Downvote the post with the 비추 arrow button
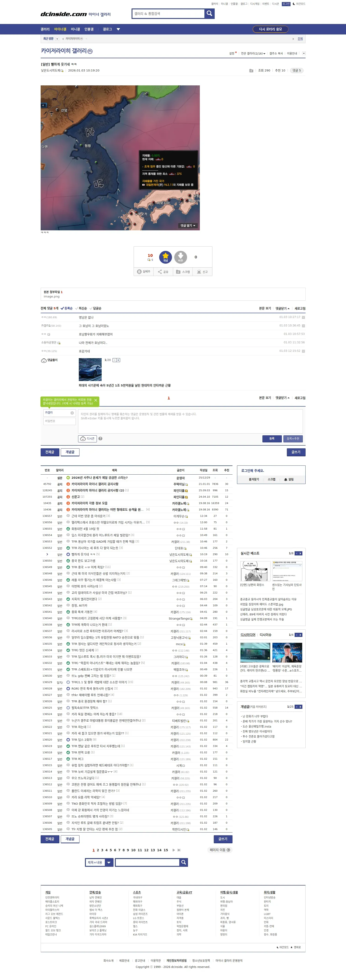Image resolution: width=346 pixels, height=980 pixels. [x=180, y=257]
